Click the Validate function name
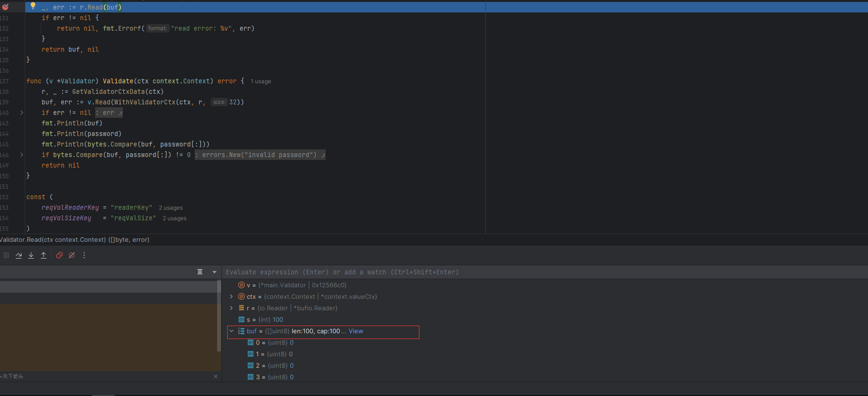Viewport: 868px width, 396px height. click(x=118, y=81)
